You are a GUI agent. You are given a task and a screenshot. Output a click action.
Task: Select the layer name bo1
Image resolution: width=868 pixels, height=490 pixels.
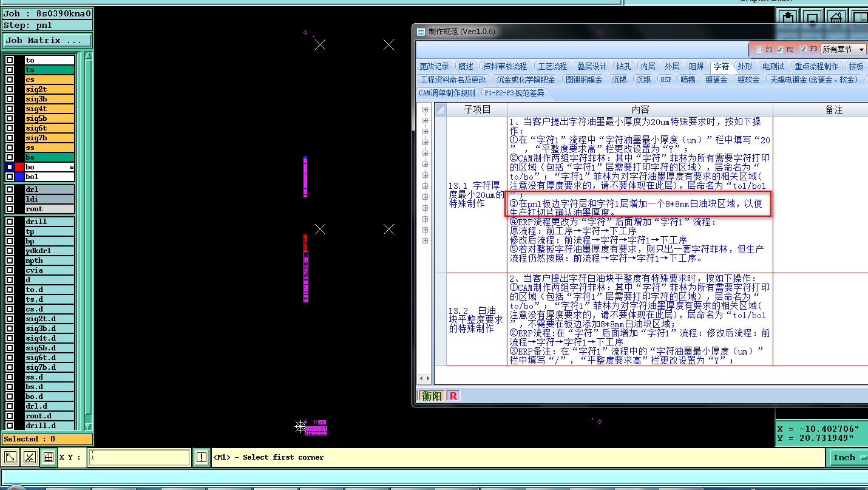click(x=49, y=177)
